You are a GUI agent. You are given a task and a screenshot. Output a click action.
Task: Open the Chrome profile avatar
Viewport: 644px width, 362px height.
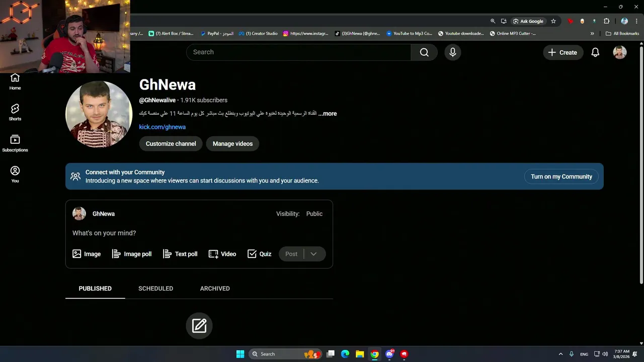624,21
